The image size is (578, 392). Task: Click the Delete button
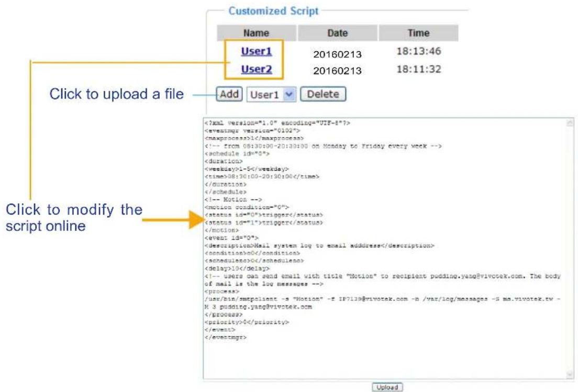click(323, 94)
